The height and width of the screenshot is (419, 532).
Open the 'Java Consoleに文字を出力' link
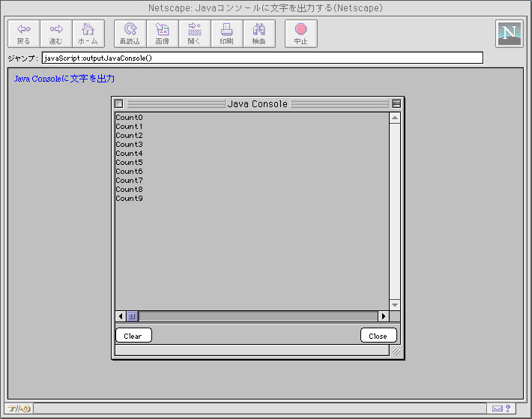[64, 79]
